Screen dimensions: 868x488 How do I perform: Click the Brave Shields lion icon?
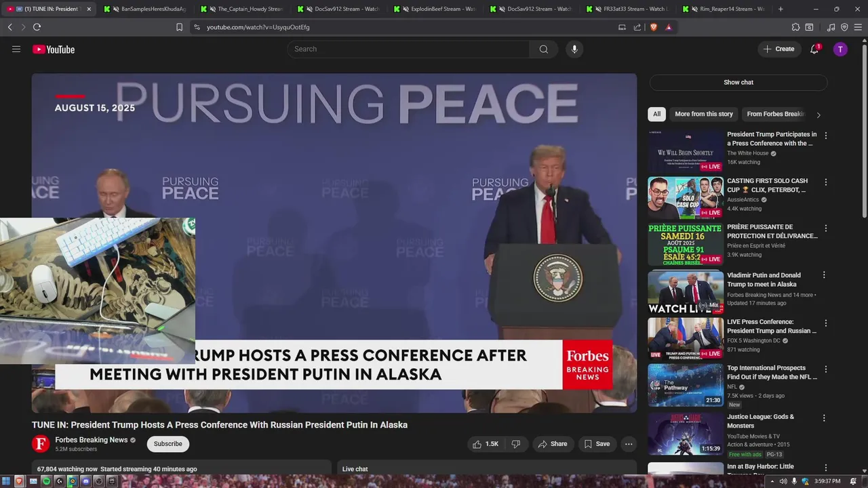pyautogui.click(x=654, y=27)
